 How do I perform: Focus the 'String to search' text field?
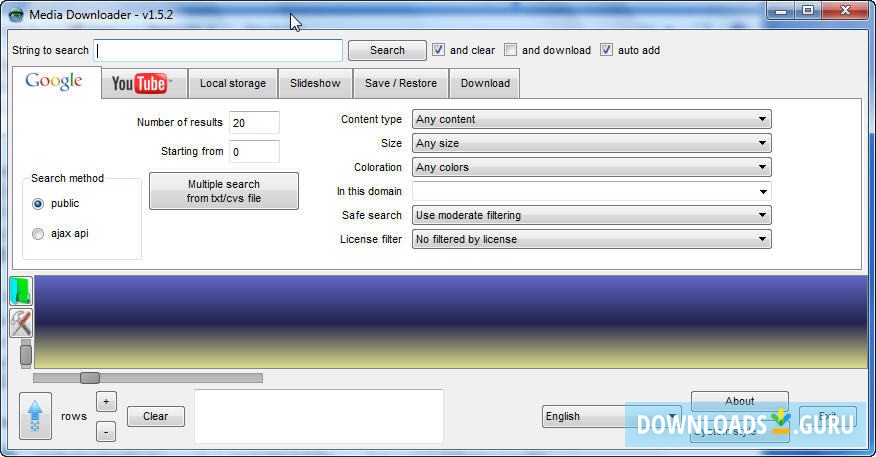(x=218, y=50)
